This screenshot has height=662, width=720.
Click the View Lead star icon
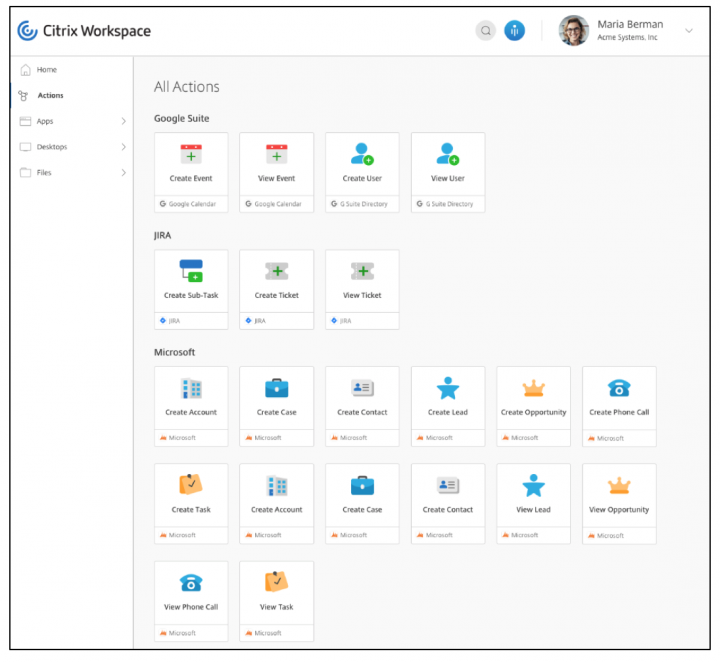tap(534, 486)
